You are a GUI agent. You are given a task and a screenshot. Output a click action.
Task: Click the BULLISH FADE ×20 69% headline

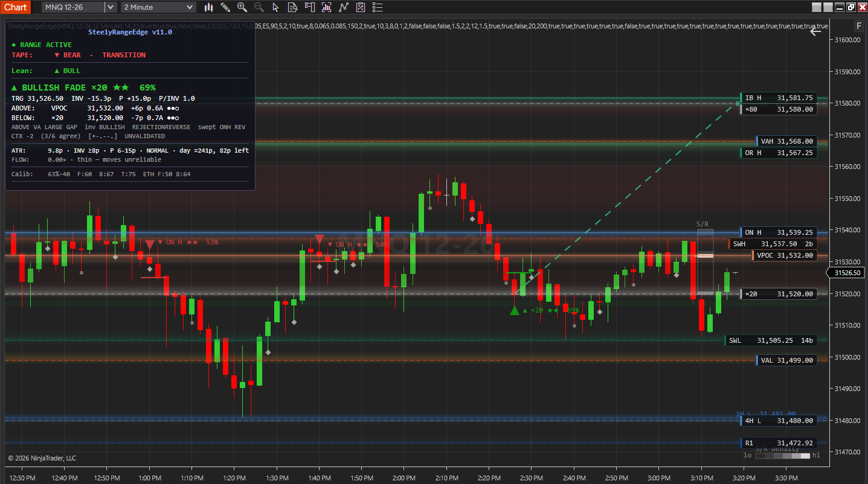83,88
